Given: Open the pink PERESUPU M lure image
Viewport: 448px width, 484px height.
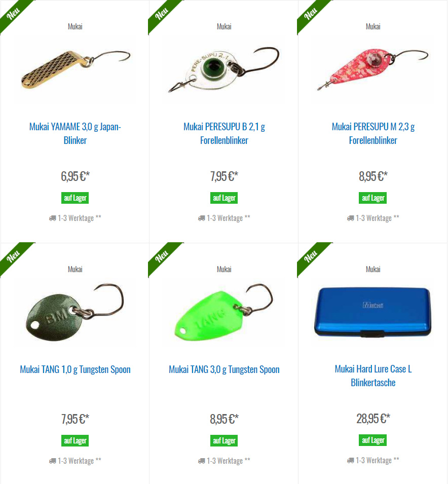Looking at the screenshot, I should [x=373, y=69].
